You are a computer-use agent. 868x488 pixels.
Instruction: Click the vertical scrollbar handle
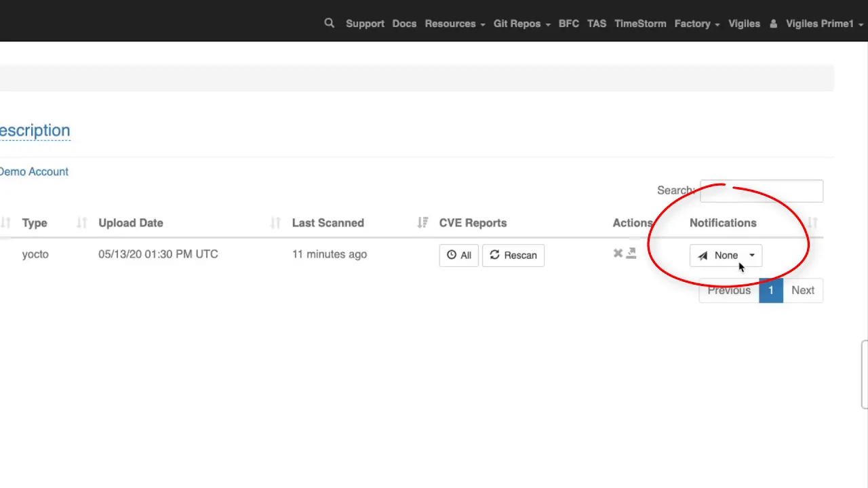click(x=865, y=375)
